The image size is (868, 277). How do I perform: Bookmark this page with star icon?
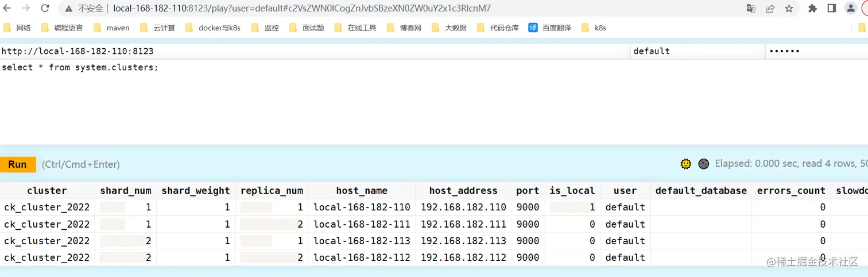(x=789, y=9)
